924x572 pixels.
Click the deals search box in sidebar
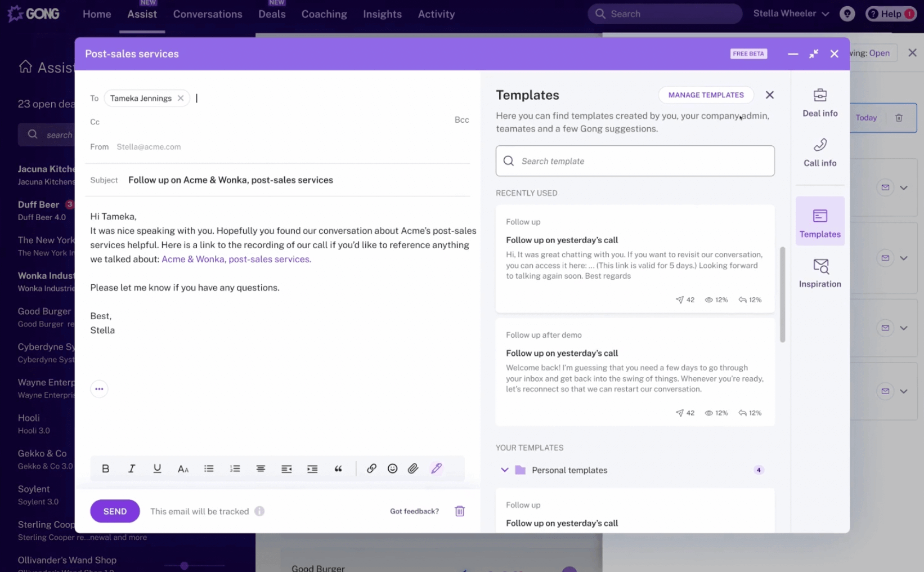pyautogui.click(x=46, y=135)
